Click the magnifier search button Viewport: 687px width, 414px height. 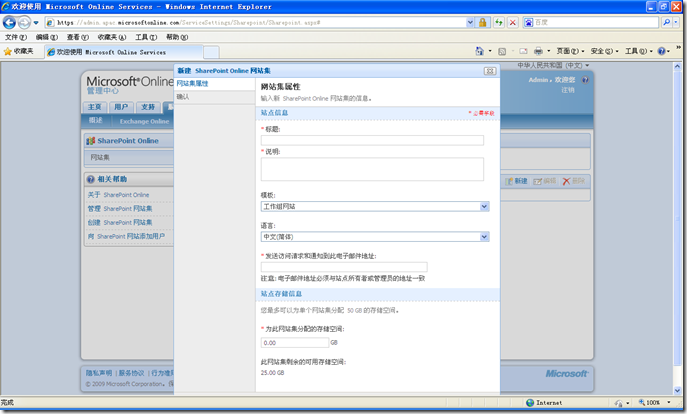(666, 22)
